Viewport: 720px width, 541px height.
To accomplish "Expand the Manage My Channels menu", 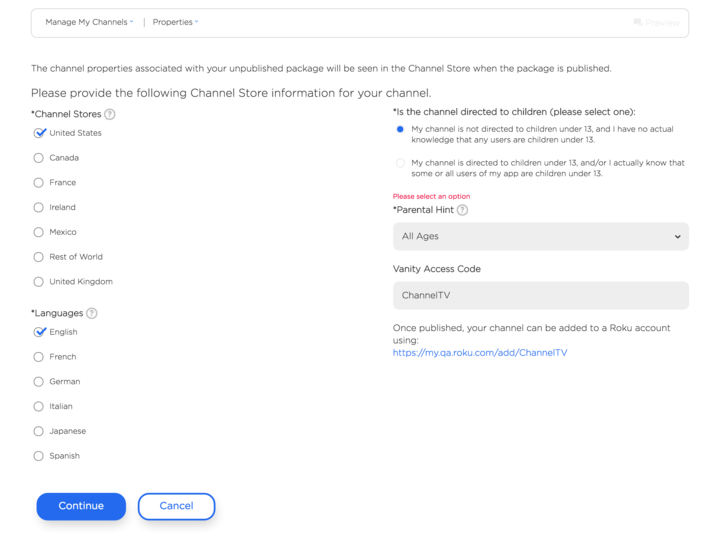I will pos(89,22).
